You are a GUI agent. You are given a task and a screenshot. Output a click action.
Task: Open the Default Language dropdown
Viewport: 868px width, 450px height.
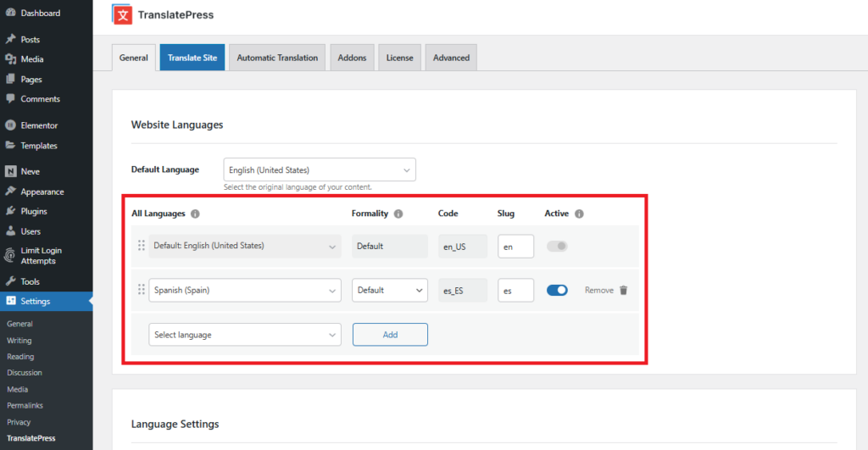[x=320, y=170]
